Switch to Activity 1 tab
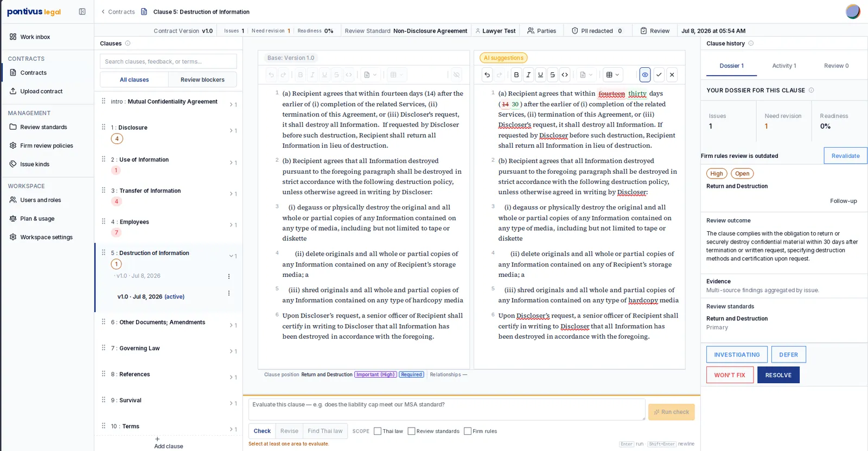The image size is (868, 451). click(784, 66)
